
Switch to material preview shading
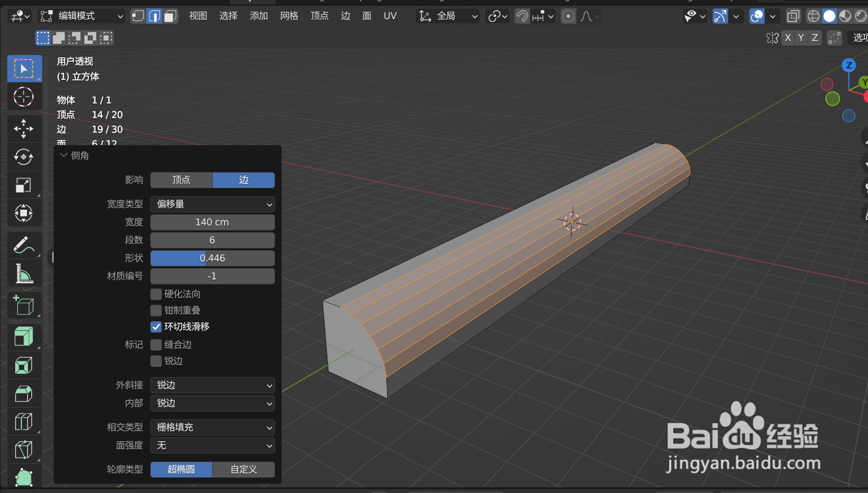tap(845, 16)
